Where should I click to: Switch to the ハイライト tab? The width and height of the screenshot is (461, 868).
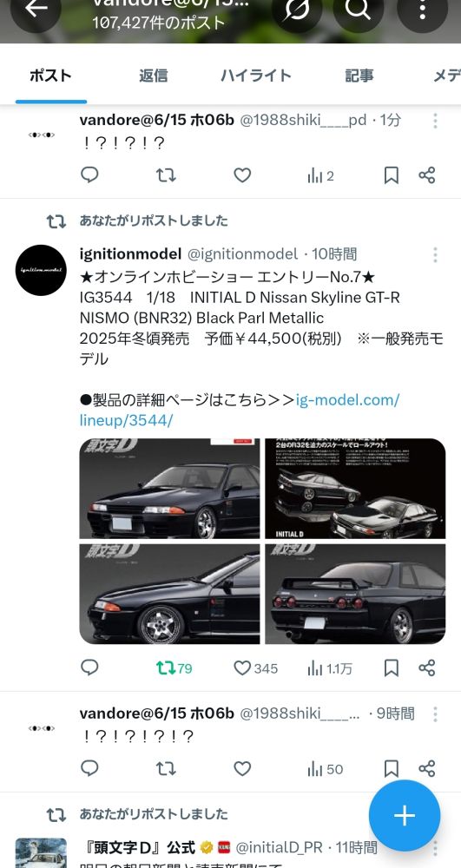coord(256,76)
